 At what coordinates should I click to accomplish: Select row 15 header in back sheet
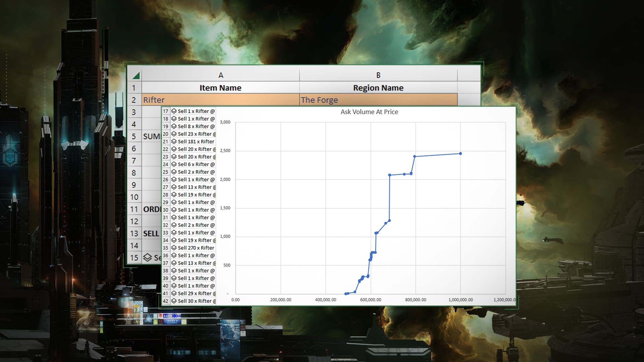(x=134, y=258)
